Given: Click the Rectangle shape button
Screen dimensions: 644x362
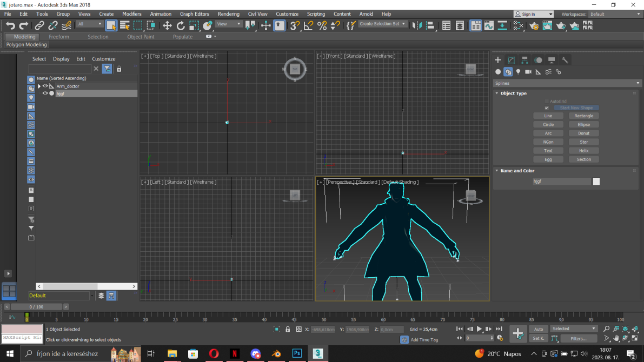Looking at the screenshot, I should point(583,116).
